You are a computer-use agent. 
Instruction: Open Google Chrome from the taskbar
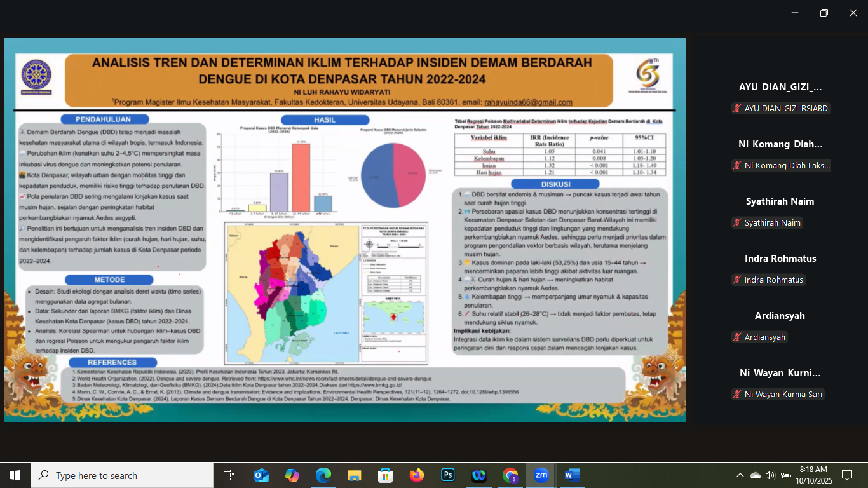tap(510, 475)
